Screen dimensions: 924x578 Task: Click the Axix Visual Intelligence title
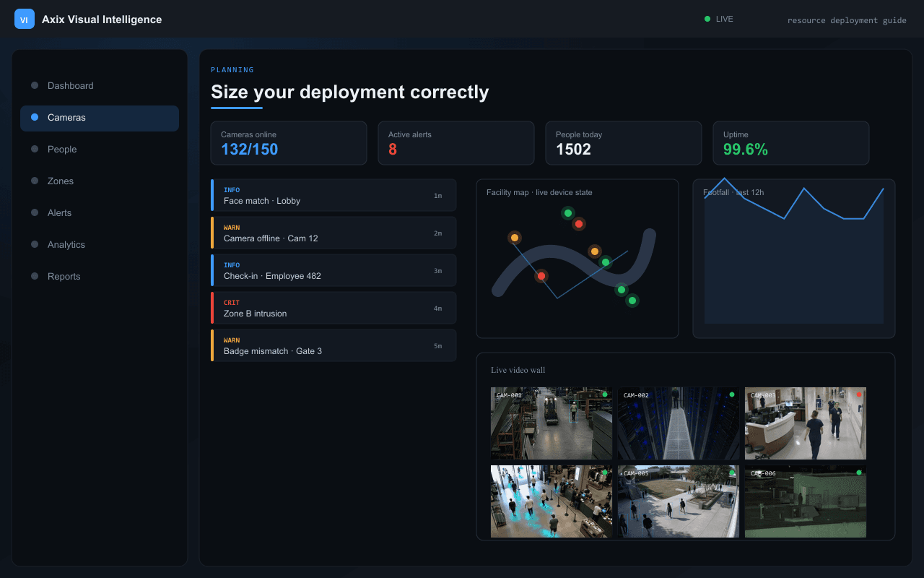(102, 20)
